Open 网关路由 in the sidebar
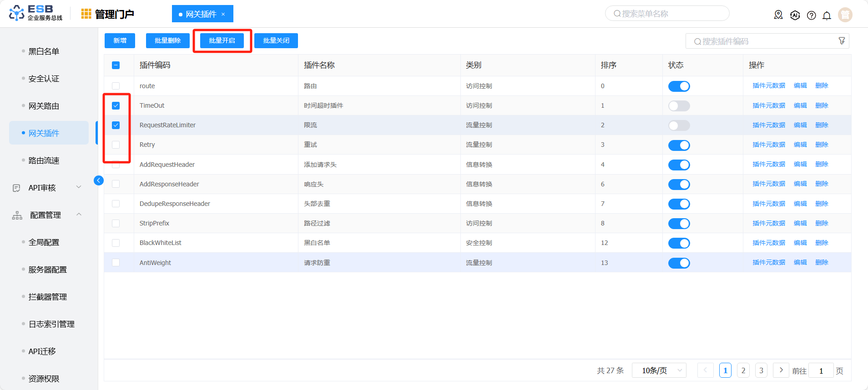Viewport: 868px width, 390px height. (44, 106)
